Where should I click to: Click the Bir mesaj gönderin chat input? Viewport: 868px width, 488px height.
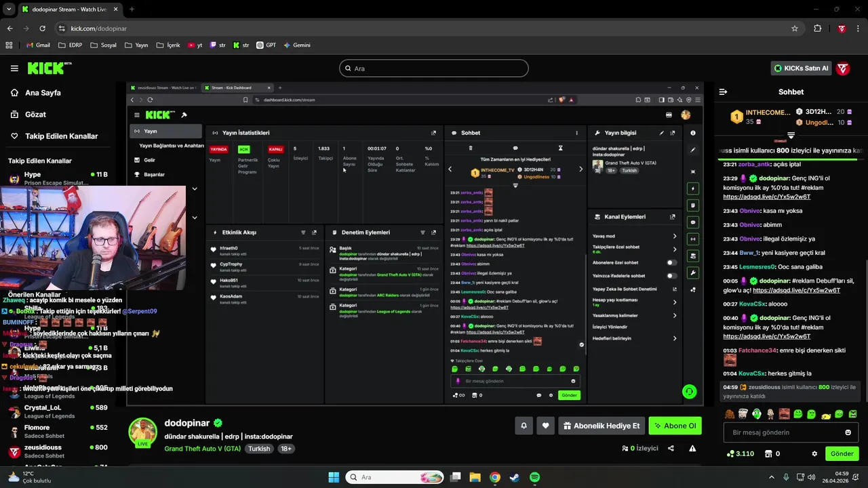791,432
